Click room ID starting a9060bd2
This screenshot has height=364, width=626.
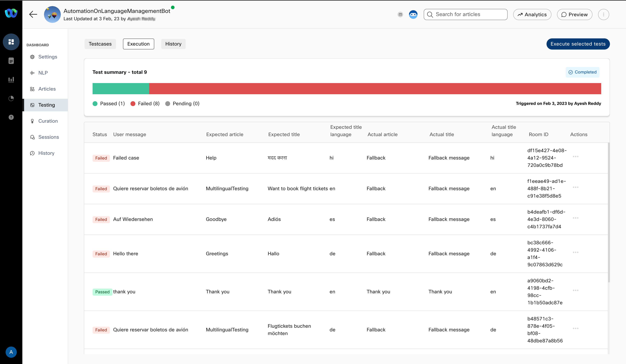[x=545, y=292]
